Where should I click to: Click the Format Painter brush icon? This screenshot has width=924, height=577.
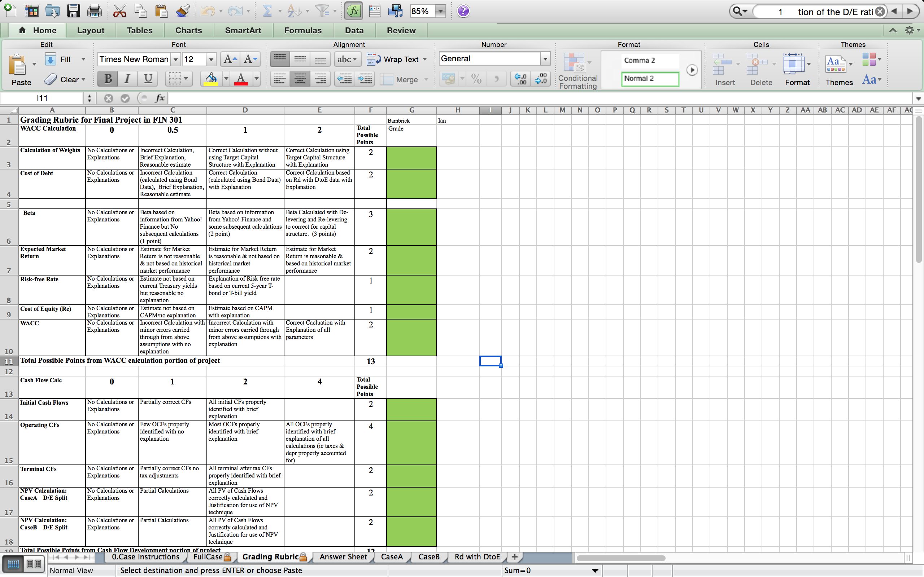183,11
